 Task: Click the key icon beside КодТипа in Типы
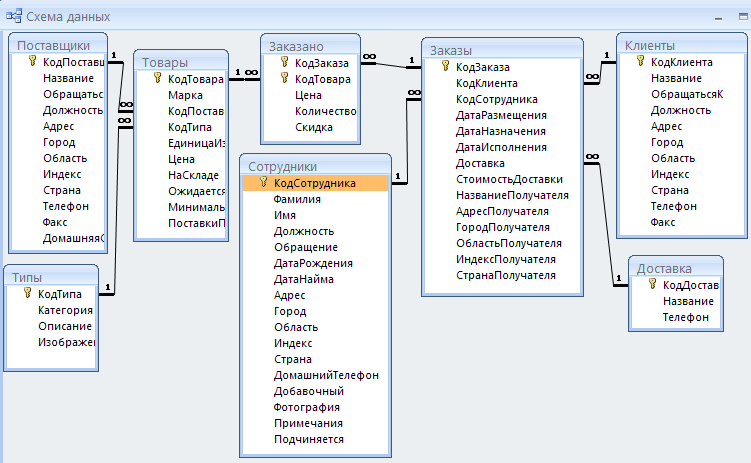pos(28,293)
